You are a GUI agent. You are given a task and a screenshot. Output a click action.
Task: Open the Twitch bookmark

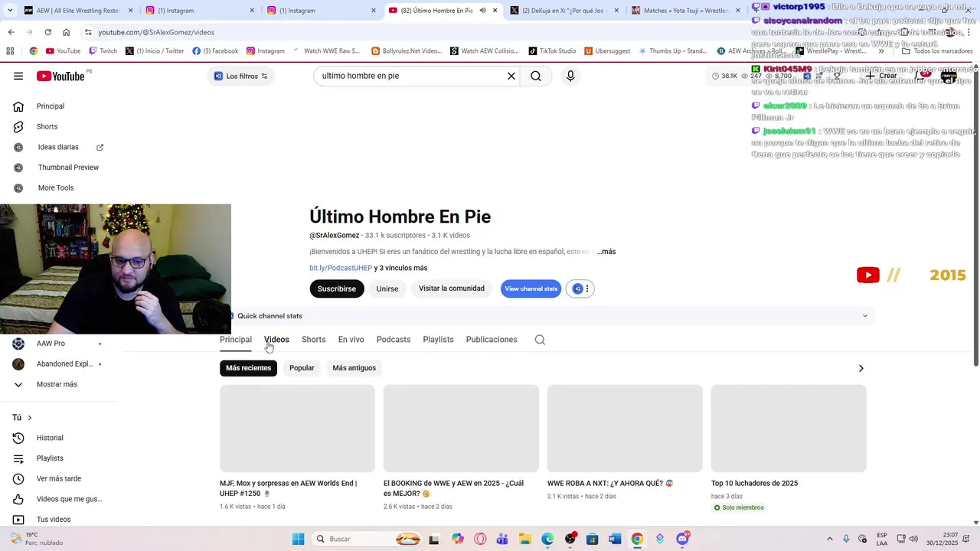click(x=103, y=51)
